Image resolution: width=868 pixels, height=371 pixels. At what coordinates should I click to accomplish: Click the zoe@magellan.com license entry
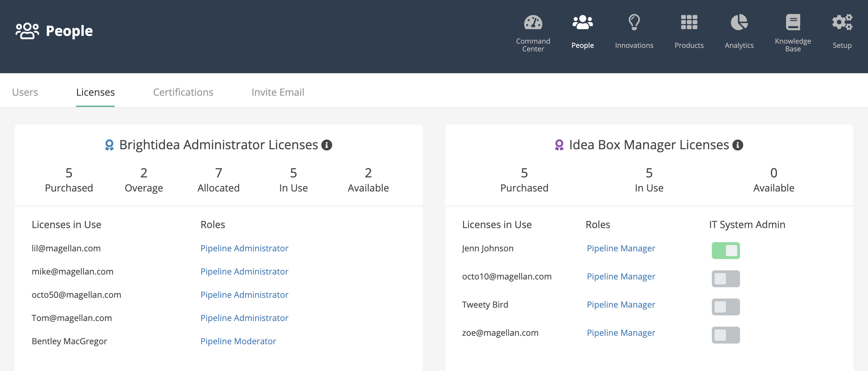click(x=500, y=333)
